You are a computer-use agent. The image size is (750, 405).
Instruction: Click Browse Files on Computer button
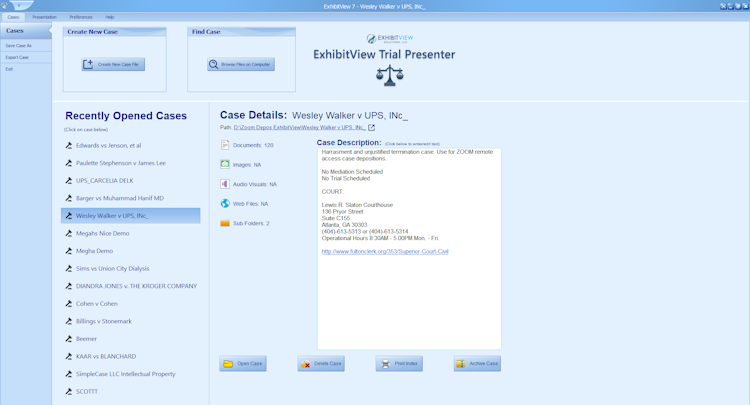click(241, 64)
